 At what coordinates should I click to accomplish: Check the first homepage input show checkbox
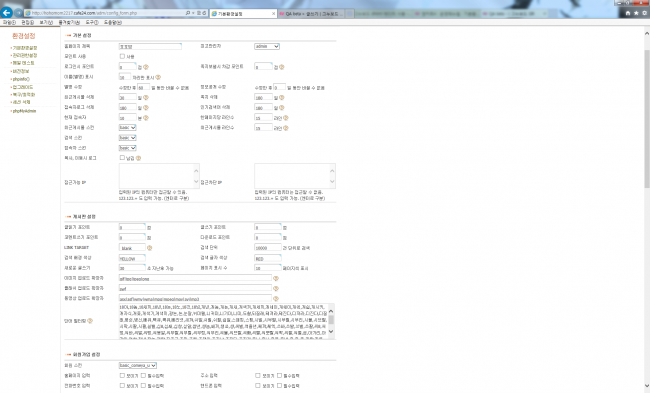point(122,375)
